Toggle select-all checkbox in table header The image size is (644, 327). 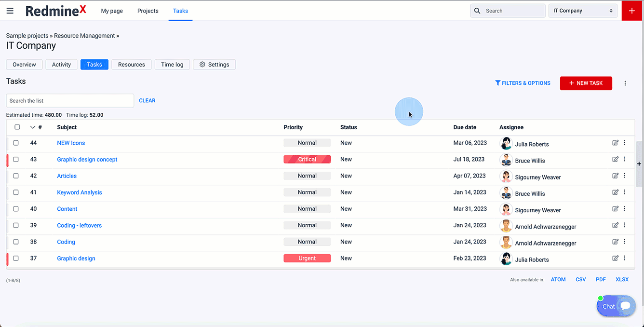click(17, 127)
